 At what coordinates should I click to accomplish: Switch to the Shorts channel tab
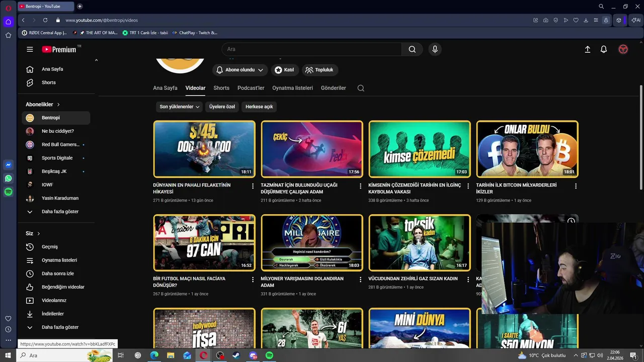pos(221,88)
